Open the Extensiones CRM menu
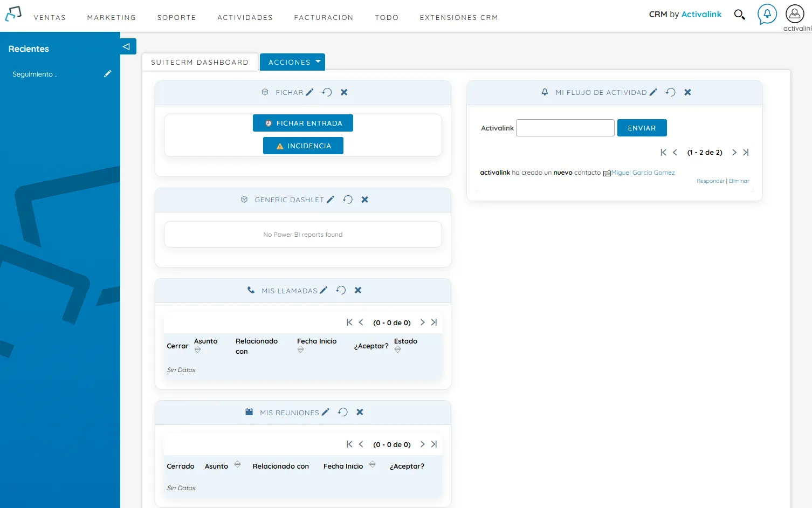Viewport: 812px width, 508px height. tap(459, 17)
